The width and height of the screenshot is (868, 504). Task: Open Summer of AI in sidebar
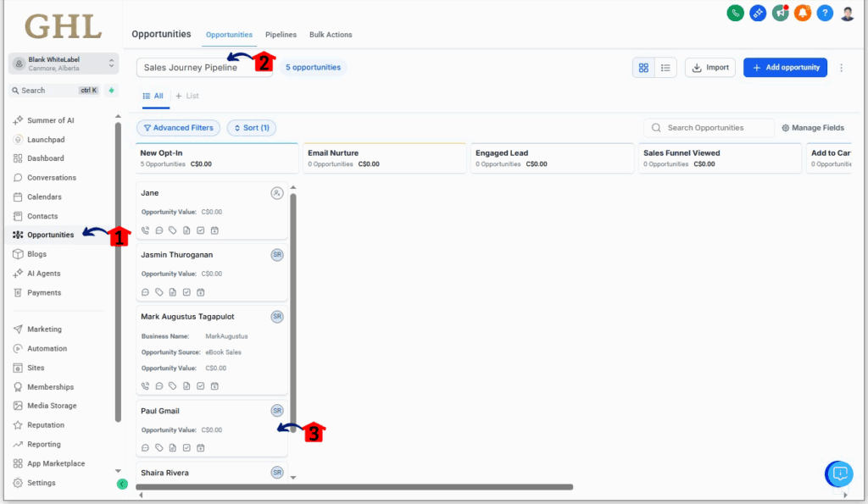pyautogui.click(x=50, y=120)
